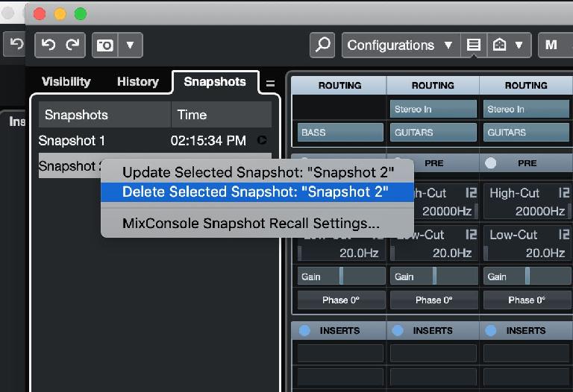The image size is (573, 392).
Task: Click the PRE header of middle channel
Action: point(433,162)
